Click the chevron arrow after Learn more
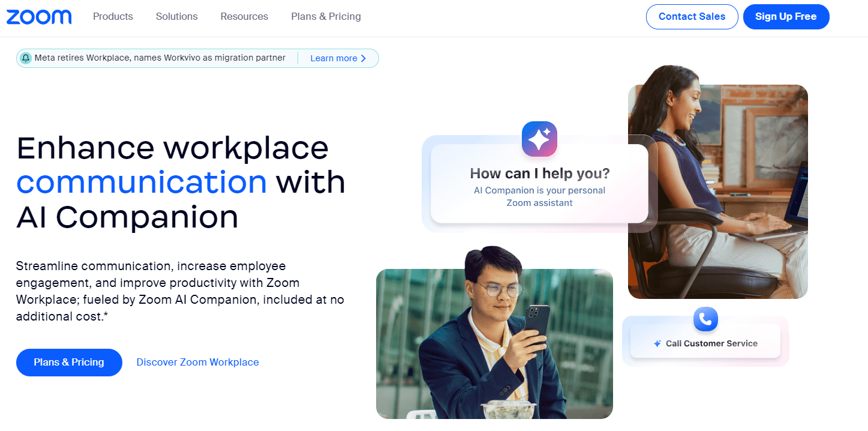 [x=364, y=58]
